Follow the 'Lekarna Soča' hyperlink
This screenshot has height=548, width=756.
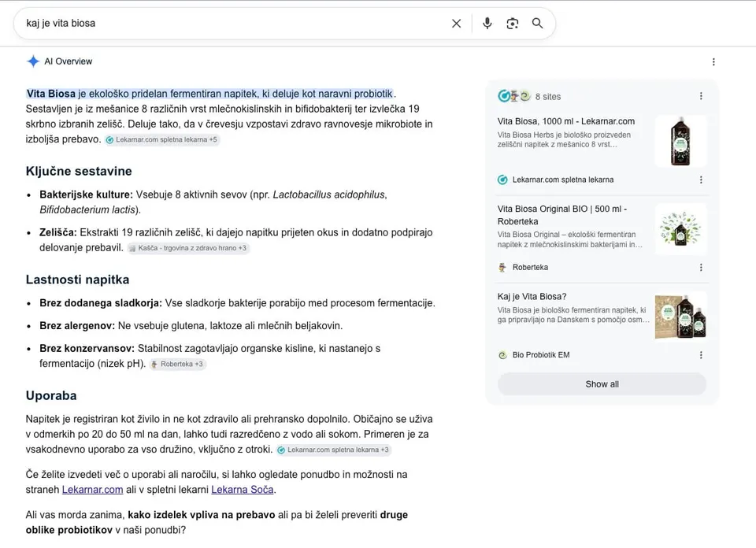243,490
